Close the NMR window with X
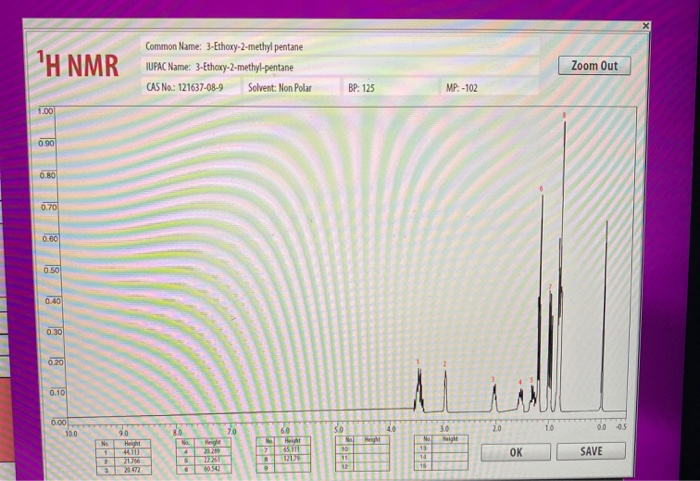The width and height of the screenshot is (700, 481). click(x=646, y=26)
